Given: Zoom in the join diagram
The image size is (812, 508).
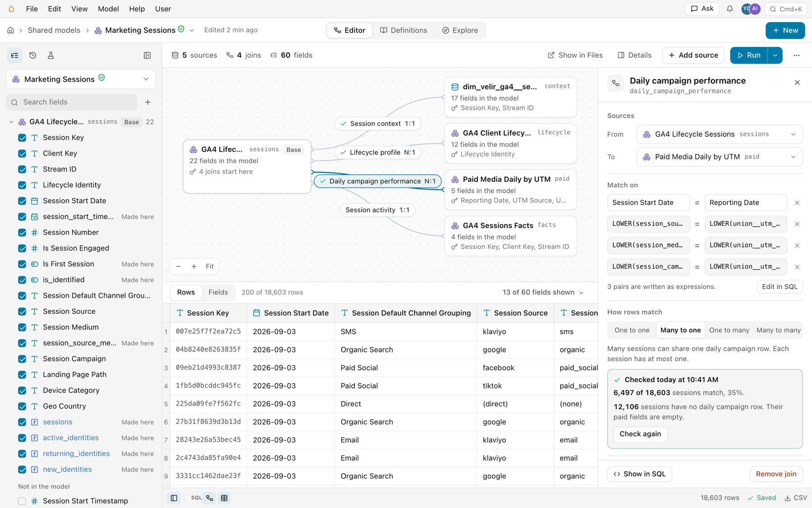Looking at the screenshot, I should click(194, 266).
